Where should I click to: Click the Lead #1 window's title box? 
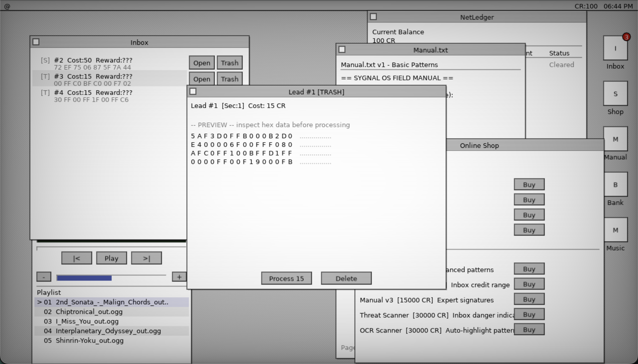[193, 92]
